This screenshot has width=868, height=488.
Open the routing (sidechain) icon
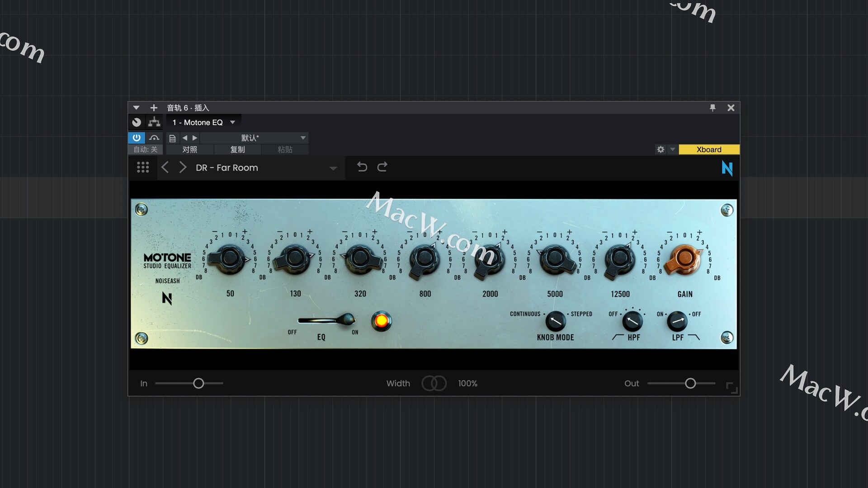coord(154,122)
